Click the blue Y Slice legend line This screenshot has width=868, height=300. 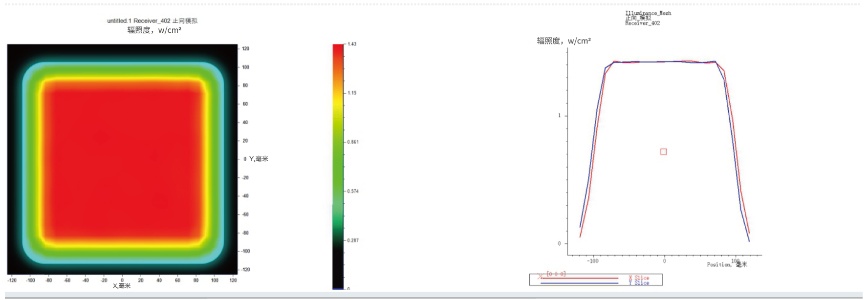(x=580, y=283)
